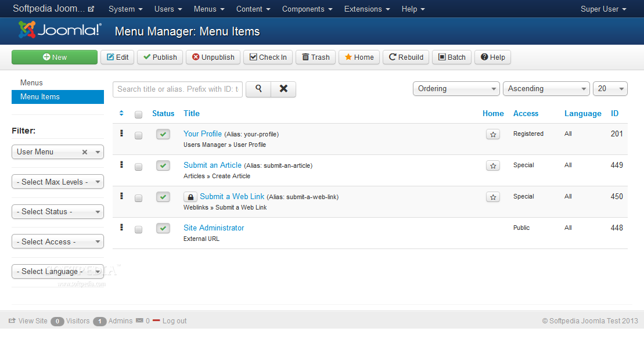Check the box for Your Profile row
Viewport: 644px width, 346px height.
point(138,135)
